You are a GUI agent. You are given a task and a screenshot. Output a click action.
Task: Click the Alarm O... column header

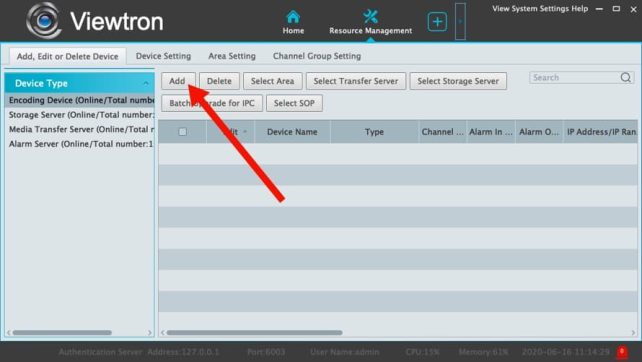[x=539, y=132]
